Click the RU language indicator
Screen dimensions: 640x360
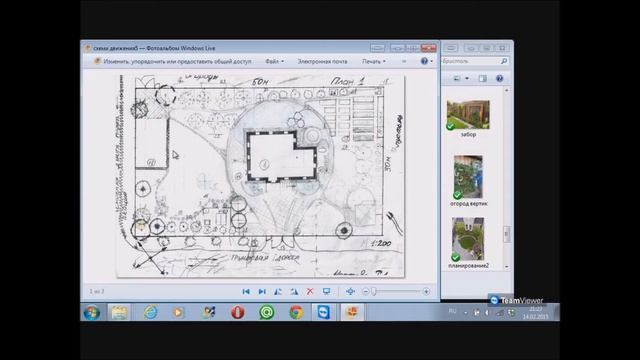[452, 311]
